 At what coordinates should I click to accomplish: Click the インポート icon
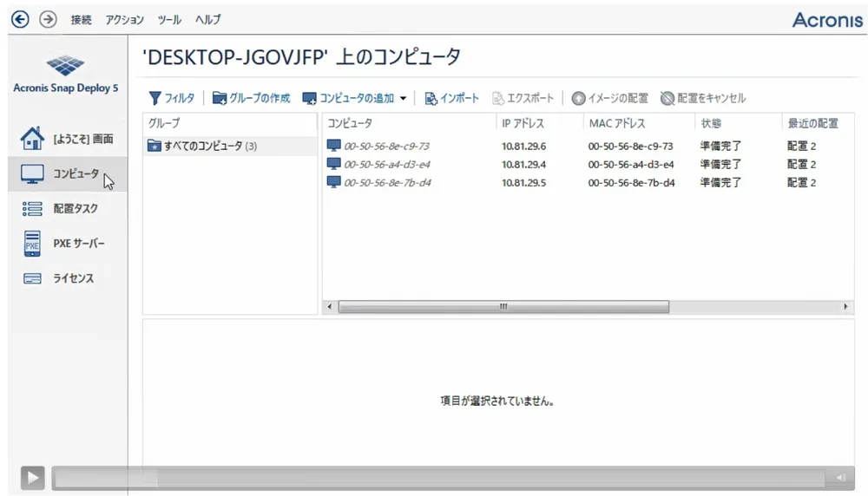[431, 99]
